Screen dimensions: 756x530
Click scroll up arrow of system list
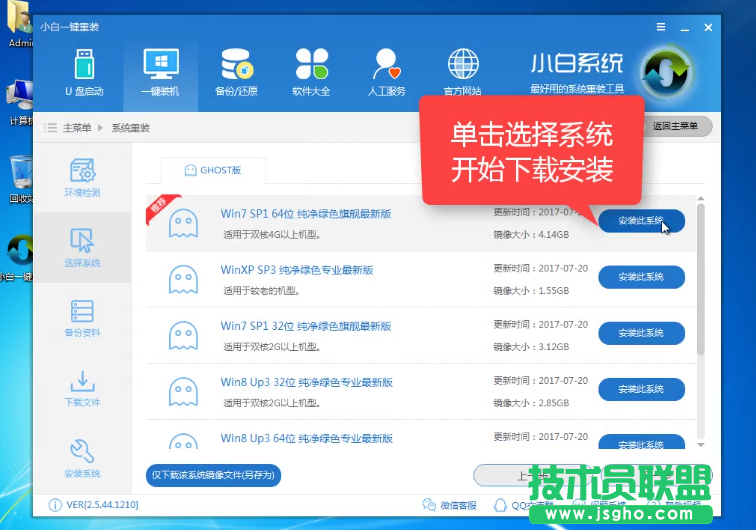(x=701, y=199)
